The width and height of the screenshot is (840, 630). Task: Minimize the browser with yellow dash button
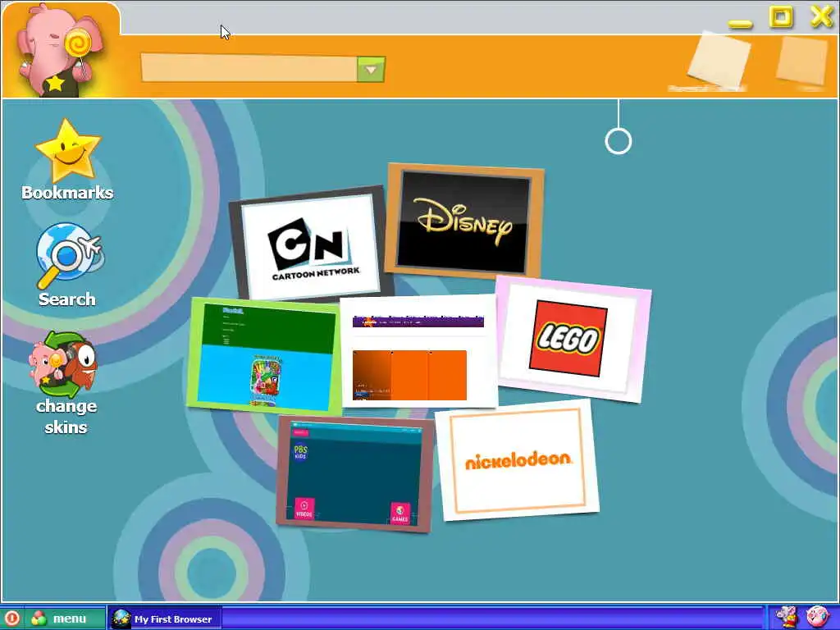[741, 24]
